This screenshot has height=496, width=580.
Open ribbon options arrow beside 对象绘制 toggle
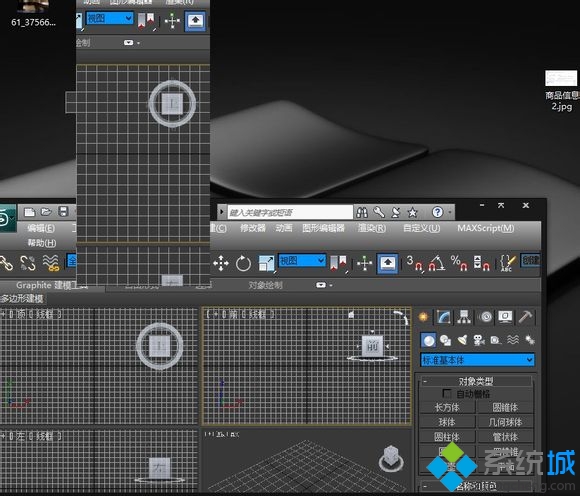pyautogui.click(x=331, y=285)
